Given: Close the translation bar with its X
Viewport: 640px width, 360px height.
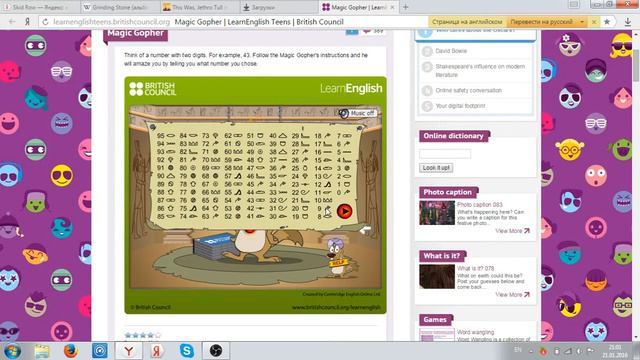Looking at the screenshot, I should 594,22.
